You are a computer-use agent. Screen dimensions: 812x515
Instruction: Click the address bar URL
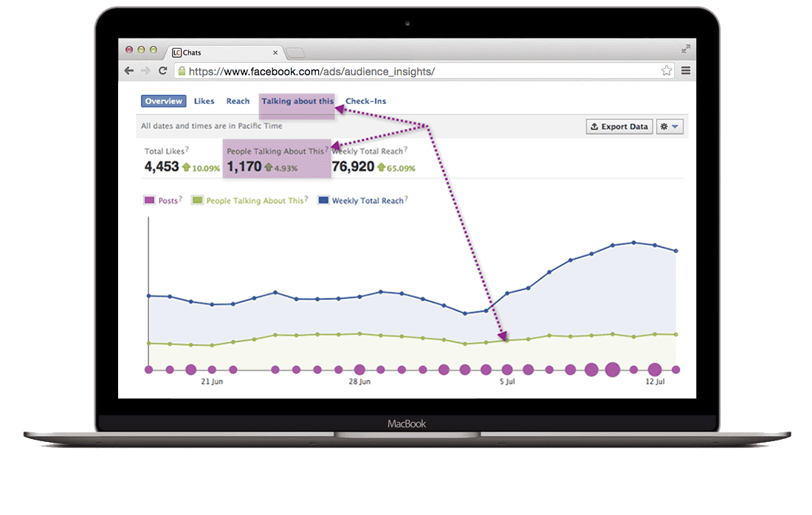[312, 72]
